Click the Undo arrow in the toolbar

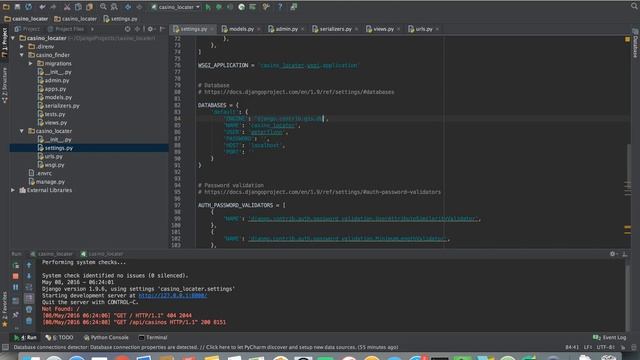coord(42,7)
